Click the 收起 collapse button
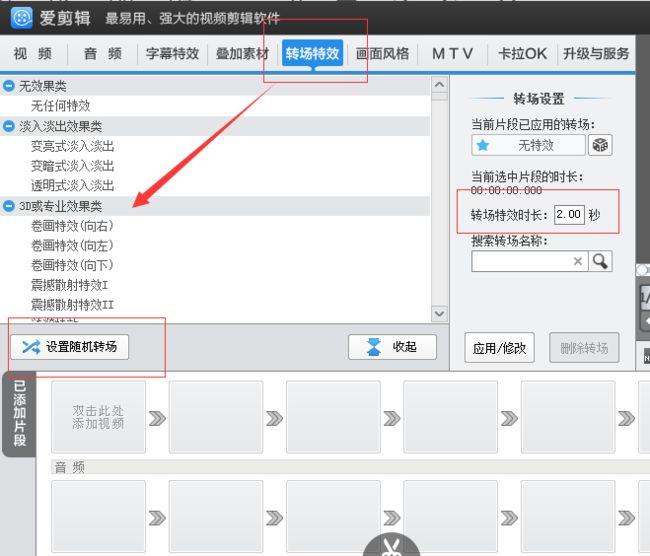The width and height of the screenshot is (650, 556). (392, 347)
